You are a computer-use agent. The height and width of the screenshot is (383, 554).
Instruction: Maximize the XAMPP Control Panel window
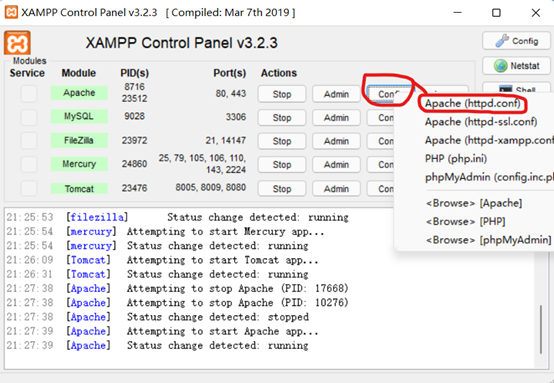[496, 13]
